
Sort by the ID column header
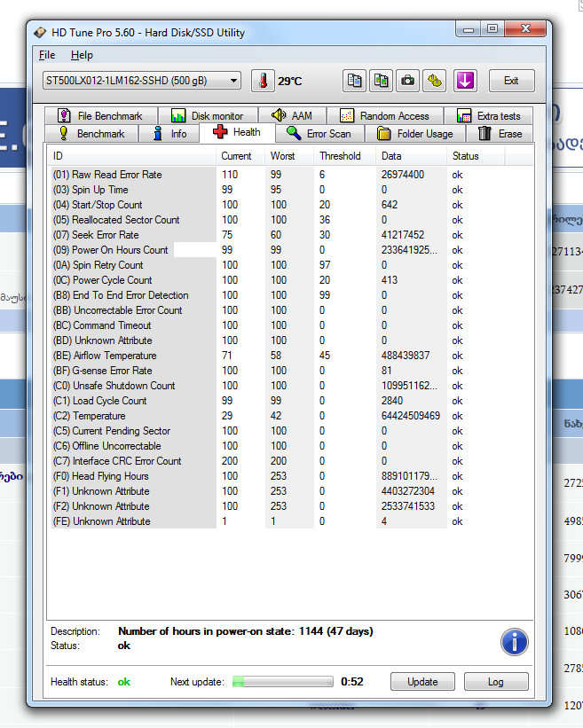pyautogui.click(x=132, y=156)
